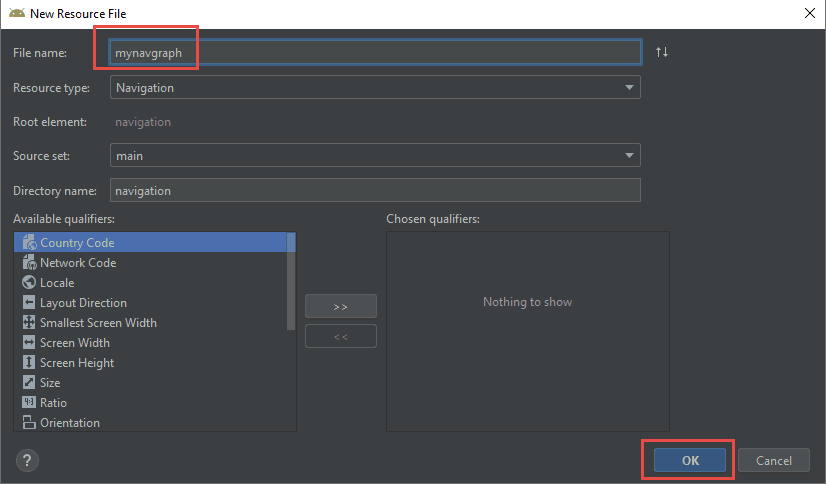Click the Layout Direction icon
The width and height of the screenshot is (826, 484).
pos(28,303)
